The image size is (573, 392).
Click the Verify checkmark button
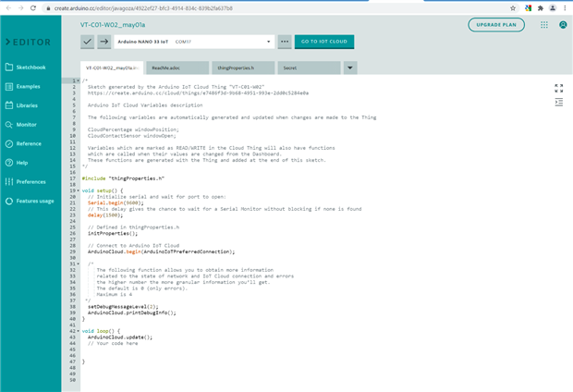[x=88, y=42]
